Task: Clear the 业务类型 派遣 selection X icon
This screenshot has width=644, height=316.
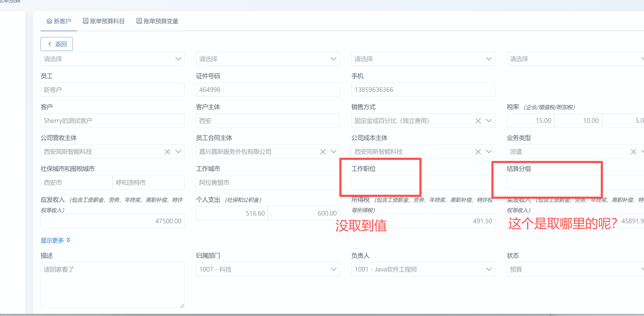Action: pos(633,152)
